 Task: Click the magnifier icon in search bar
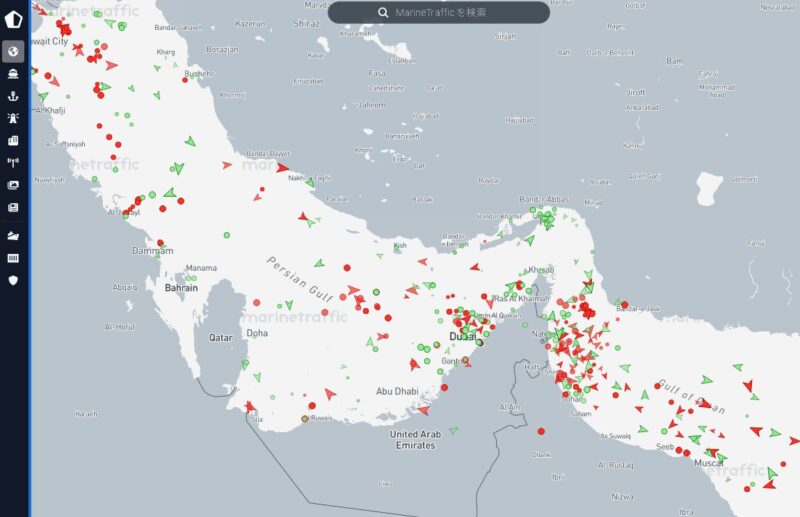coord(383,12)
